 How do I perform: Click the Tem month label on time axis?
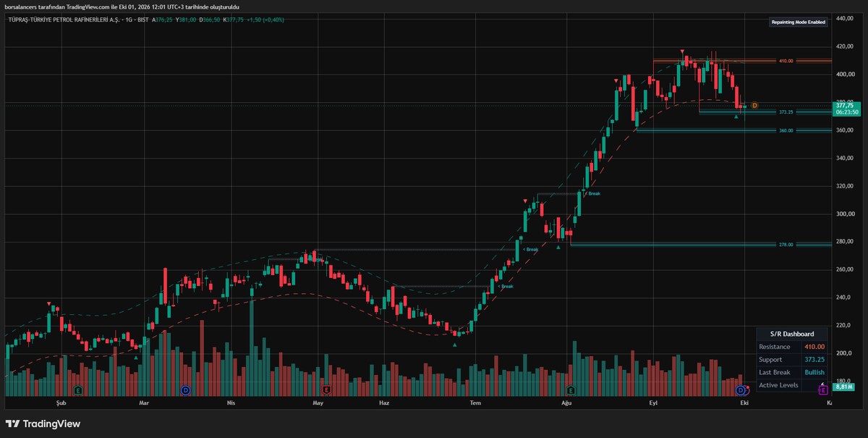[475, 402]
